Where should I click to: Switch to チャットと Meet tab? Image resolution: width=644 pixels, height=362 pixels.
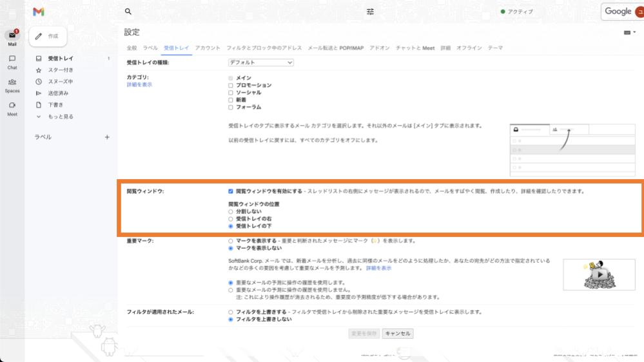click(415, 48)
